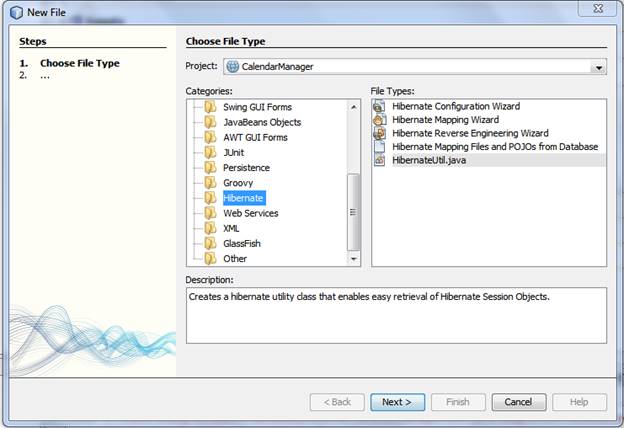This screenshot has width=624, height=428.
Task: Select the Groovy category
Action: [238, 183]
